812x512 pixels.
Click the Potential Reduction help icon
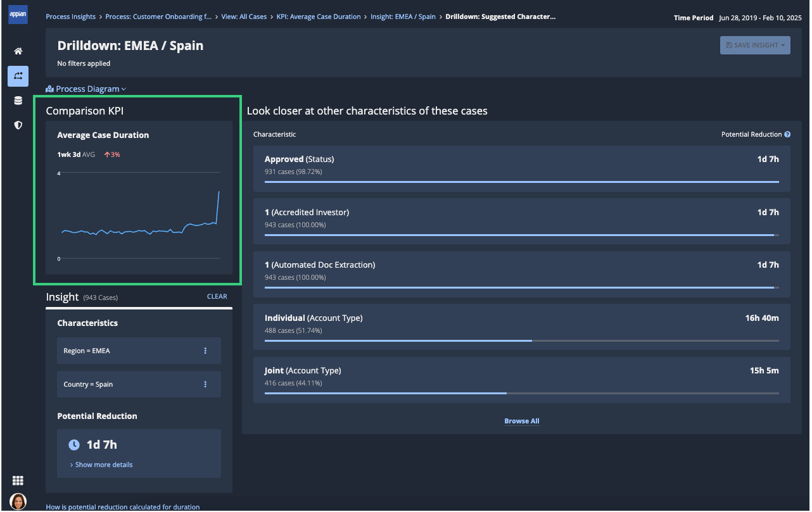[787, 135]
